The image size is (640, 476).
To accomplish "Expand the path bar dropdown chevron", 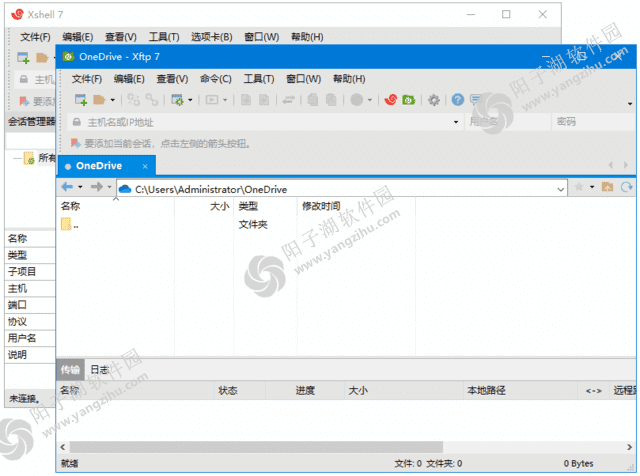I will pos(561,189).
